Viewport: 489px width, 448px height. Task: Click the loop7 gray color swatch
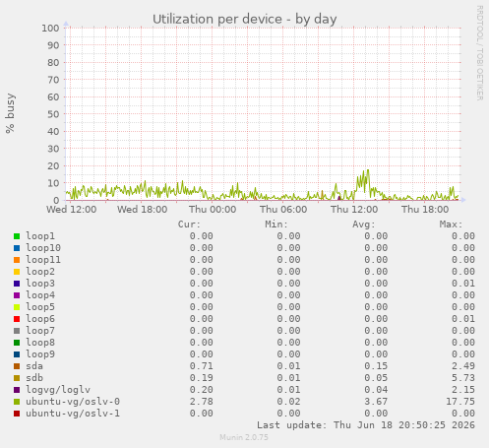click(17, 331)
